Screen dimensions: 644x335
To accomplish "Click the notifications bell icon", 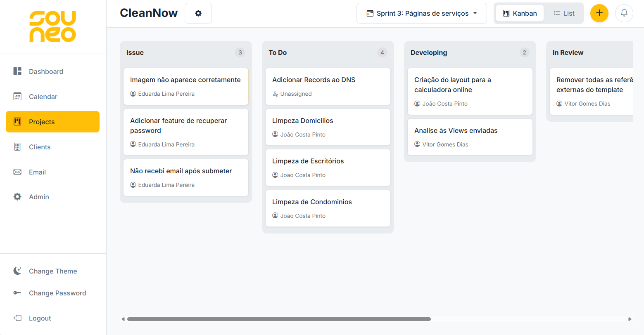I will (624, 13).
